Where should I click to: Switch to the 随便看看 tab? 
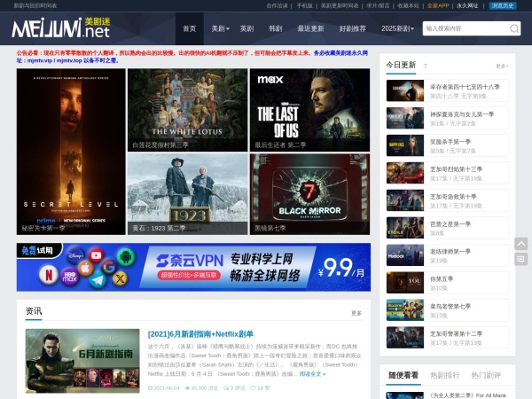pyautogui.click(x=403, y=375)
